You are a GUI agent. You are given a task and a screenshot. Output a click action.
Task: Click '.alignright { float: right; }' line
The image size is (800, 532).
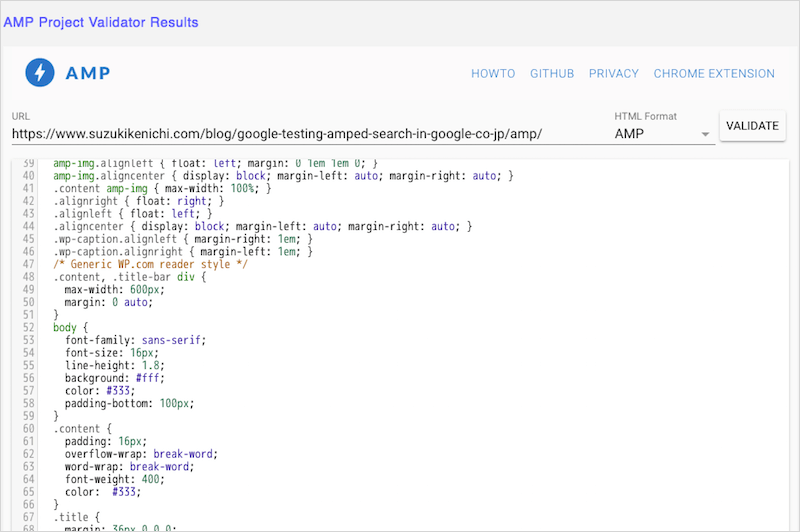[138, 201]
